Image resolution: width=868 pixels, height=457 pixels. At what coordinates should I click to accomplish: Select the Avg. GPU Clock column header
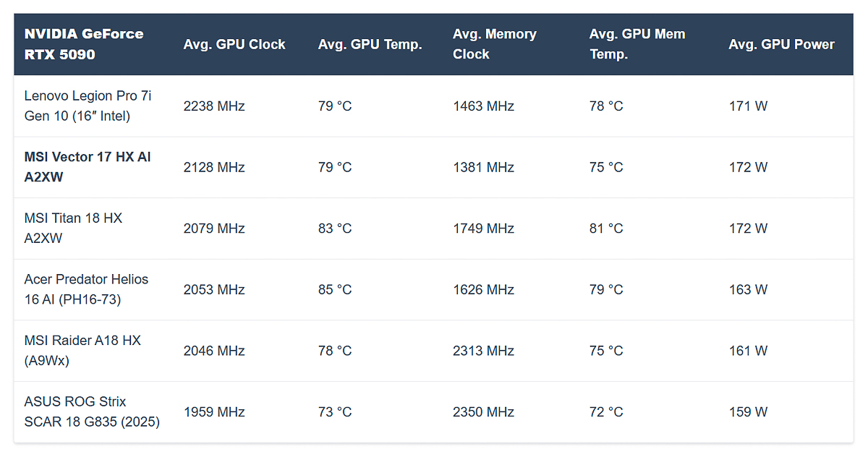click(234, 44)
